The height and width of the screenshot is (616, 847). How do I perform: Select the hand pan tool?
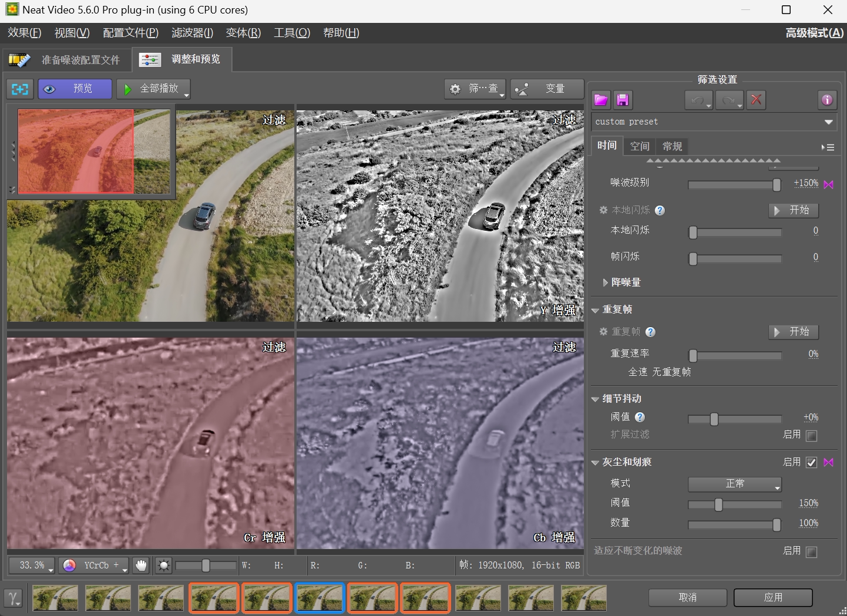pyautogui.click(x=141, y=565)
